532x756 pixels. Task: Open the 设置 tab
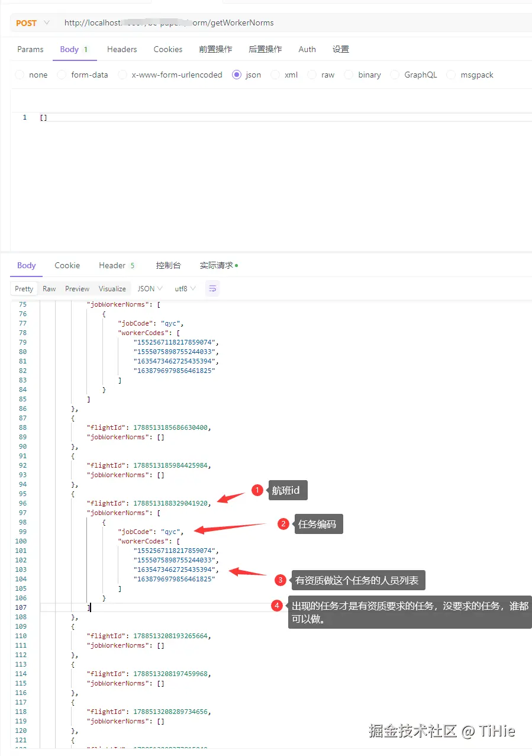(341, 49)
